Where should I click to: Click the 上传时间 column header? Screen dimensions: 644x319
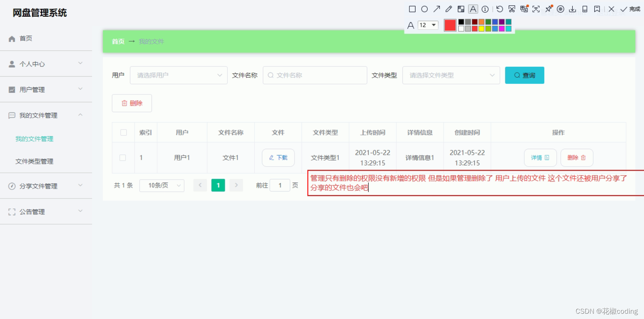coord(372,132)
